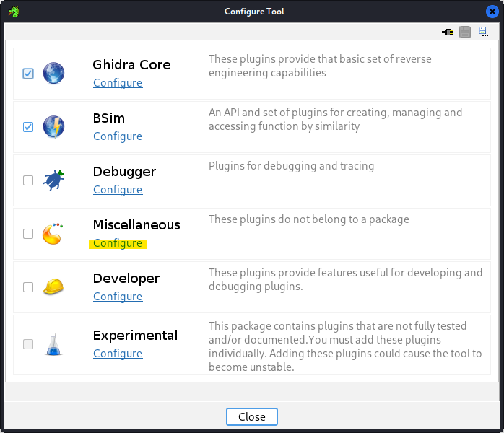Enable the Debugger package checkbox
Screen dimensions: 504x433
[x=28, y=180]
